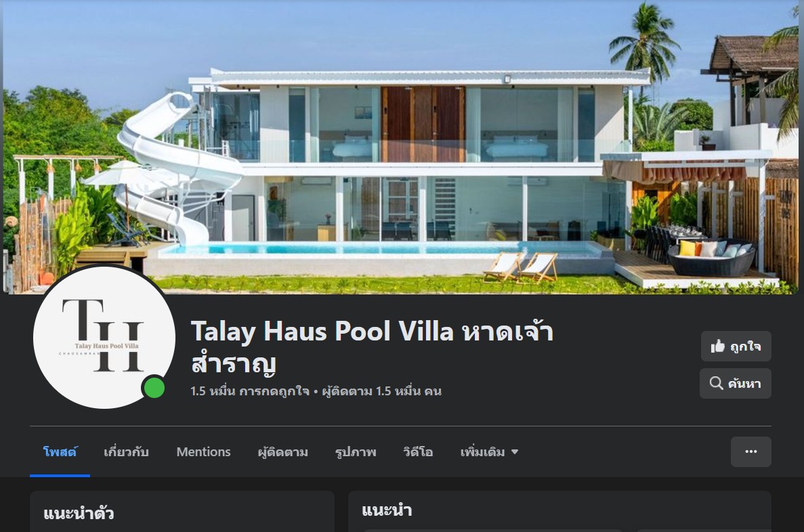Open the villa cover photo
This screenshot has width=804, height=532.
(x=401, y=147)
